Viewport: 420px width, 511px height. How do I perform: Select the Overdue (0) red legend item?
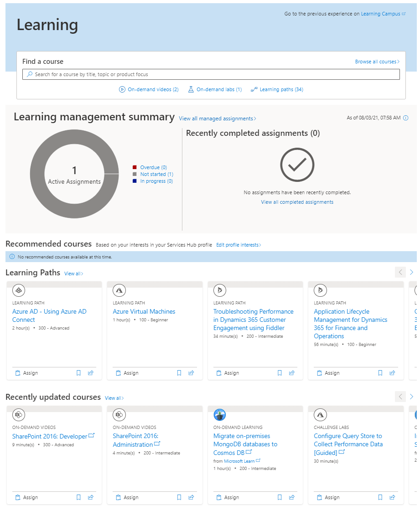pos(150,167)
